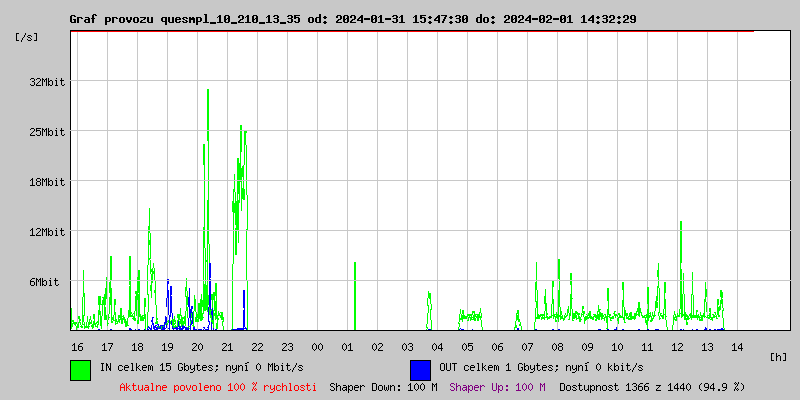Select the 25Mbit label on the y-axis

46,132
